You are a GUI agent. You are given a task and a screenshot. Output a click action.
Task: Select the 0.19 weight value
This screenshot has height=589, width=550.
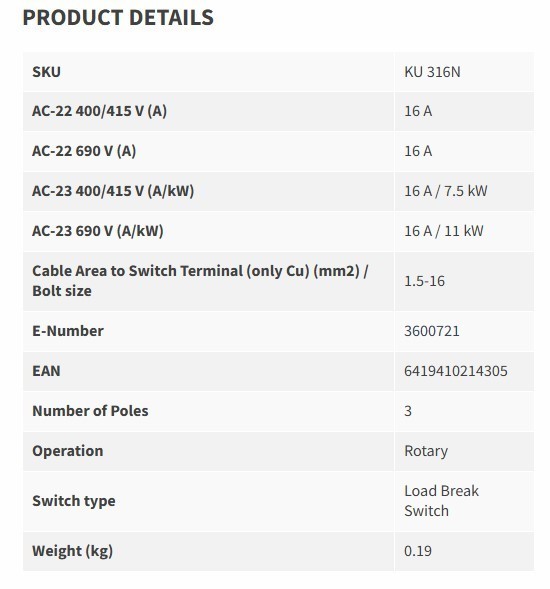tap(418, 551)
